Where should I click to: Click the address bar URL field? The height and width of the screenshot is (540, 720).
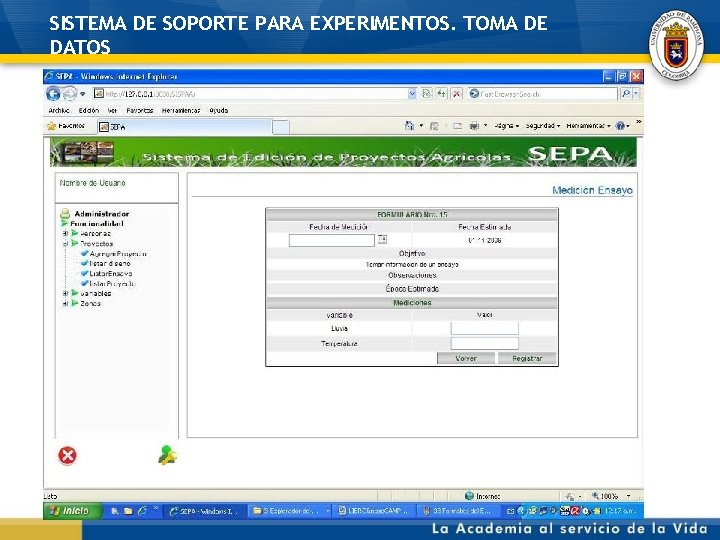[250, 94]
